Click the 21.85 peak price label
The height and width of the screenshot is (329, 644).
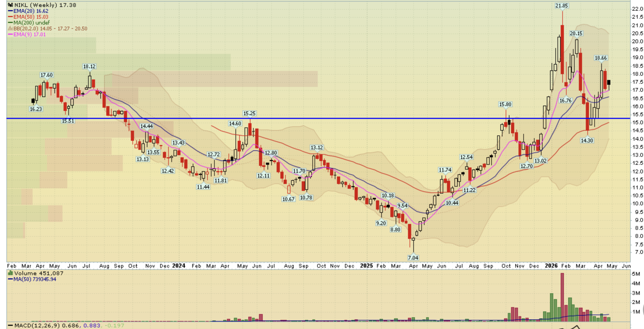click(562, 6)
